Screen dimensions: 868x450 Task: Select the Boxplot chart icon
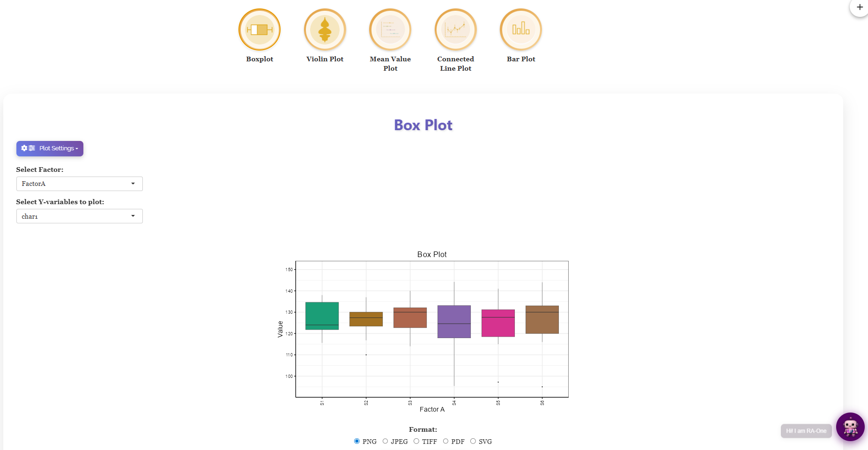coord(260,30)
